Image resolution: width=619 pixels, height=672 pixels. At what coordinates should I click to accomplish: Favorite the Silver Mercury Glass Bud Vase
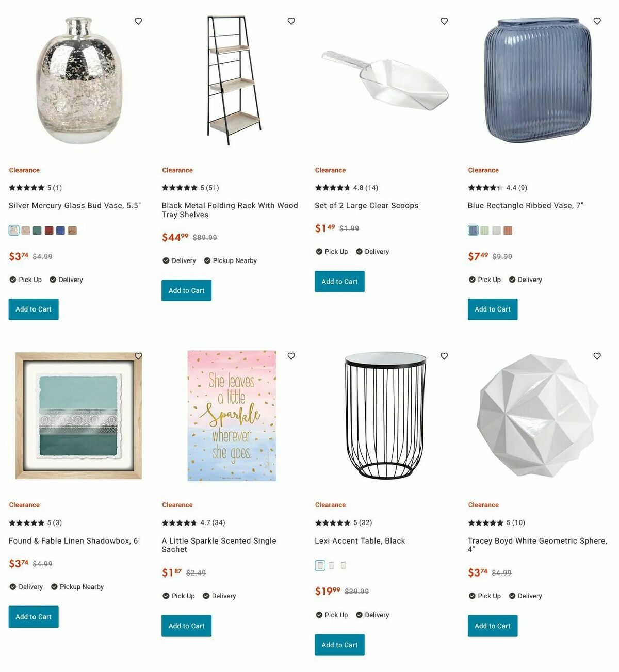point(138,21)
